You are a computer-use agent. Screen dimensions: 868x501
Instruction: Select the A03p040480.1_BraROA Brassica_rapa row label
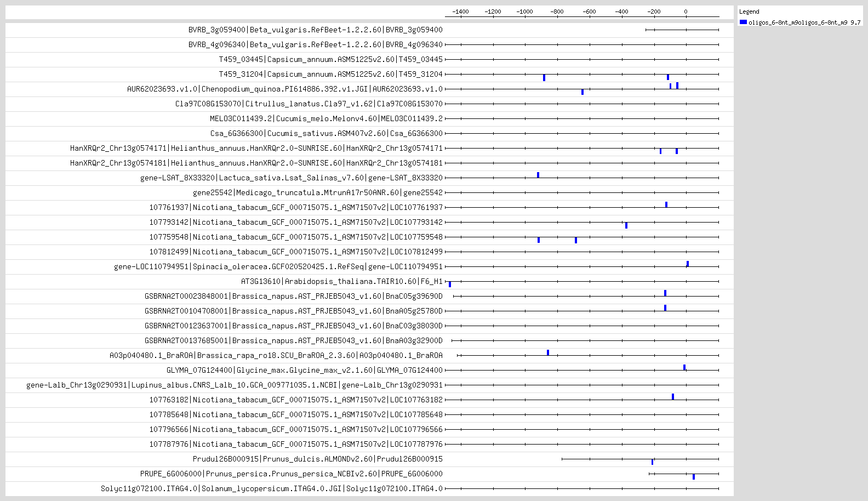pos(276,355)
